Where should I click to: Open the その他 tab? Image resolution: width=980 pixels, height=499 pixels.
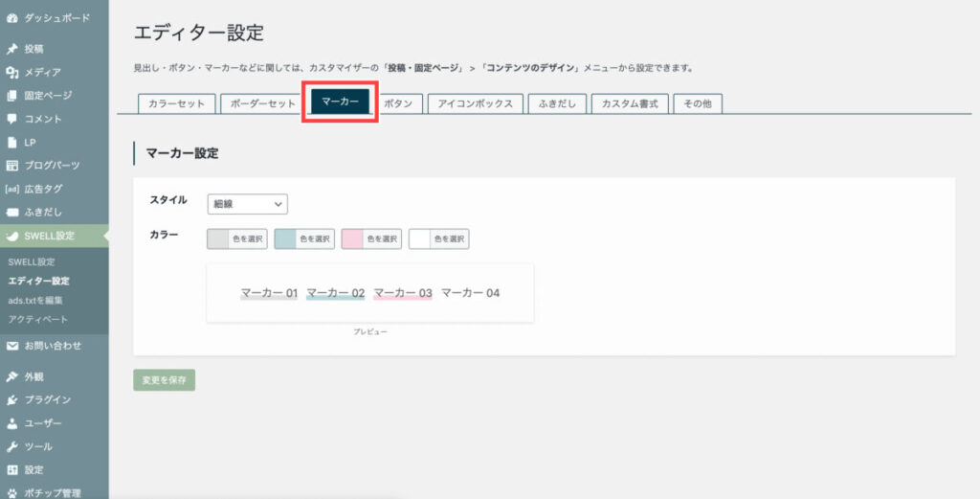[x=698, y=103]
